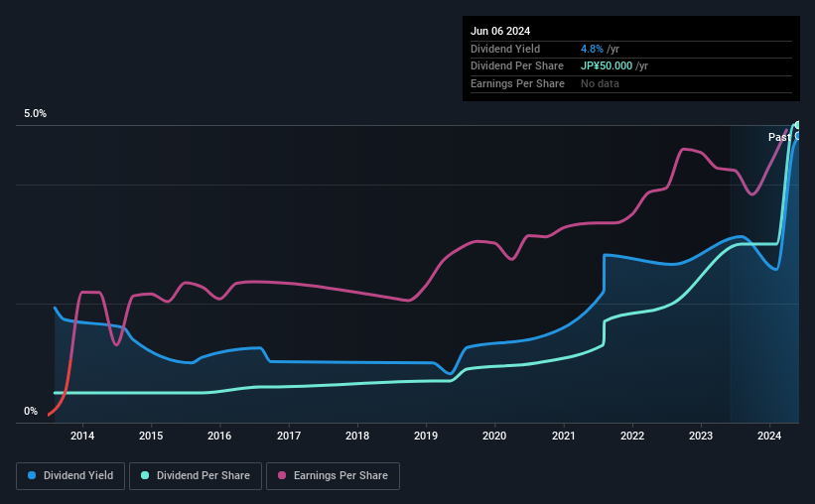Viewport: 815px width, 504px height.
Task: Select the 2014 x-axis year label
Action: (82, 436)
